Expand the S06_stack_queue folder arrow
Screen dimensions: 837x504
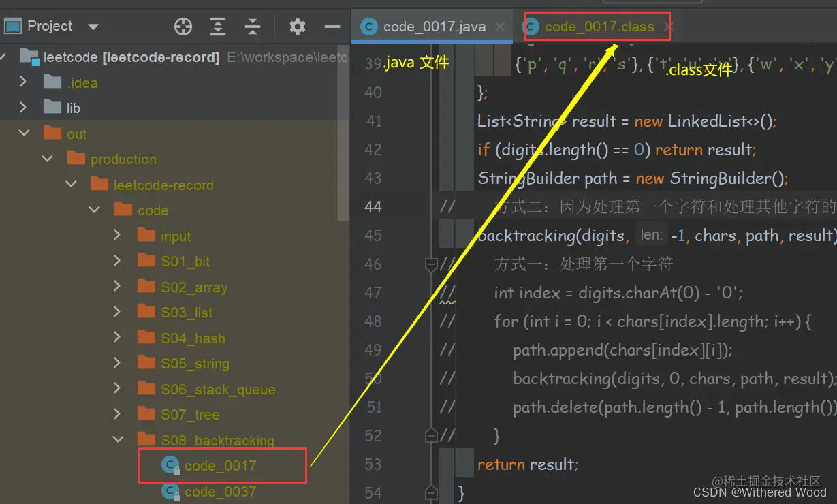click(x=117, y=389)
